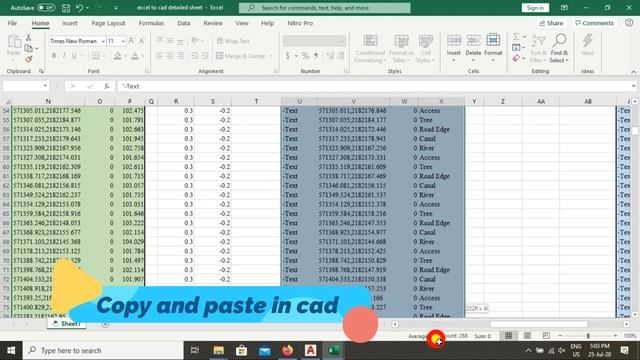Image resolution: width=640 pixels, height=360 pixels.
Task: Click the Share button
Action: tap(551, 23)
